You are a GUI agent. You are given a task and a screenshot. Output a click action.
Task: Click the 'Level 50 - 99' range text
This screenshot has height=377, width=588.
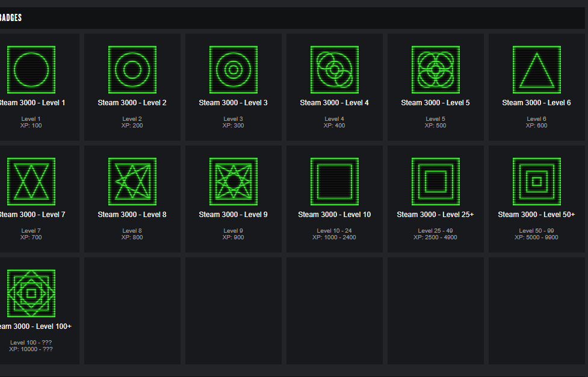(x=536, y=231)
